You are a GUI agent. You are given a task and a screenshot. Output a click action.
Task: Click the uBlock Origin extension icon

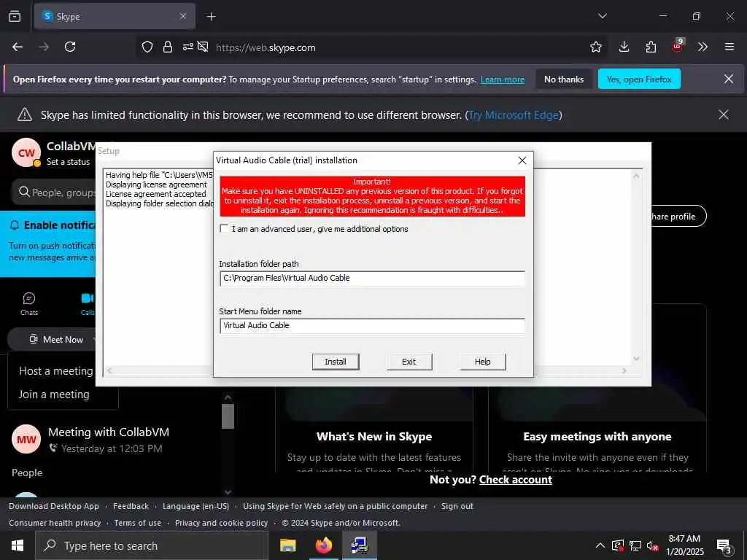677,46
